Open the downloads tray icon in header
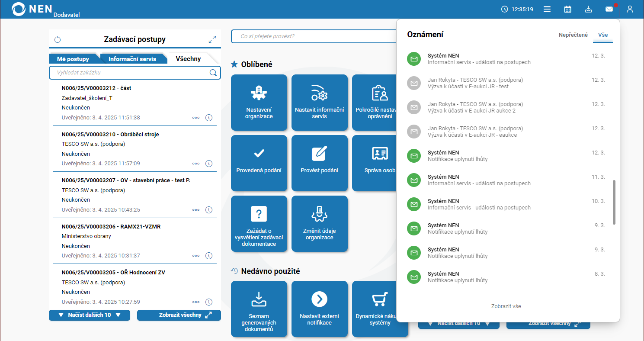This screenshot has width=644, height=341. tap(588, 9)
